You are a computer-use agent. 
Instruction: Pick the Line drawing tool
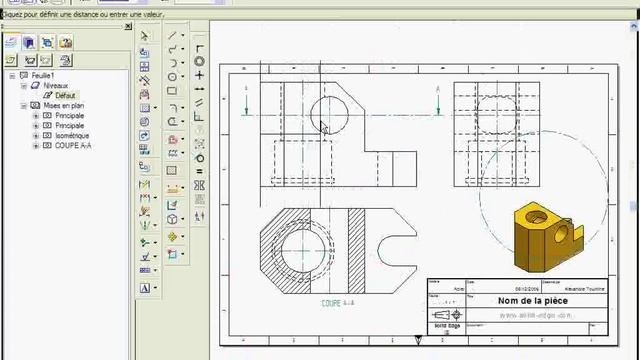172,36
